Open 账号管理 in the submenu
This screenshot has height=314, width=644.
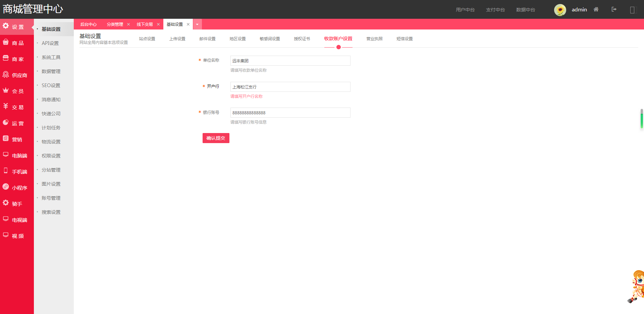(51, 198)
